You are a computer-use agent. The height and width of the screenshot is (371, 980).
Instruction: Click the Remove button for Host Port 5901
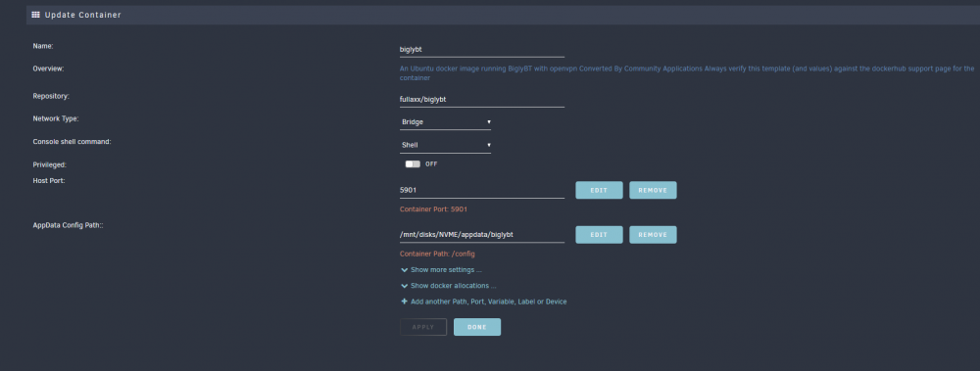[x=653, y=191]
